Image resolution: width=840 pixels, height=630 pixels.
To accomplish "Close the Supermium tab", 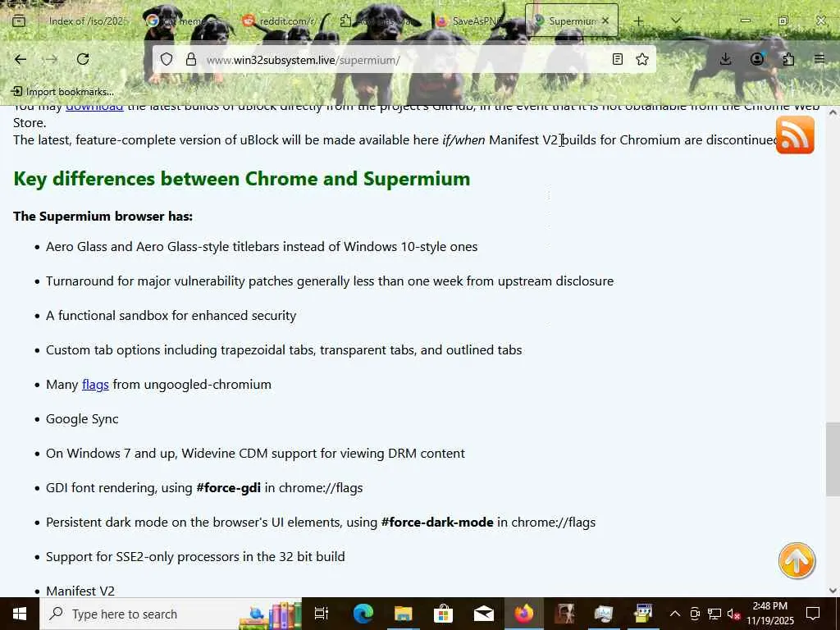I will click(x=605, y=21).
